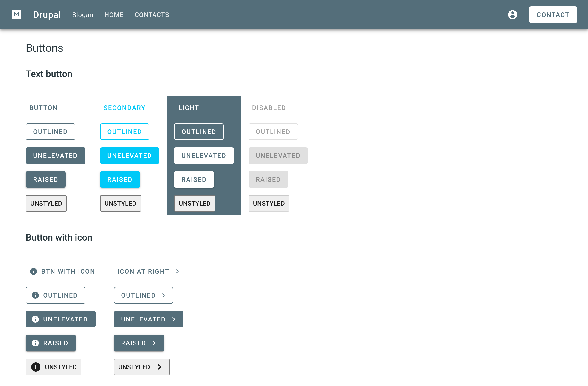Click the info icon on OUTLINED button
Viewport: 588px width, 386px height.
tap(35, 295)
